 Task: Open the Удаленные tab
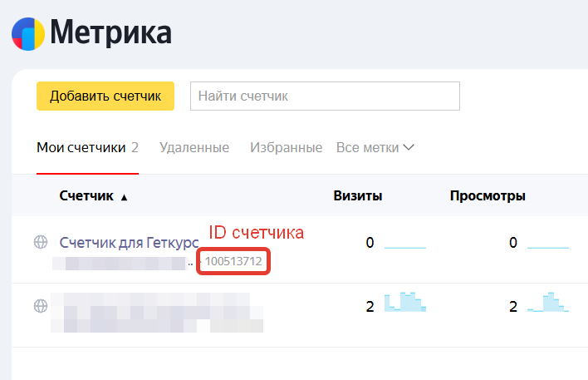(x=194, y=147)
